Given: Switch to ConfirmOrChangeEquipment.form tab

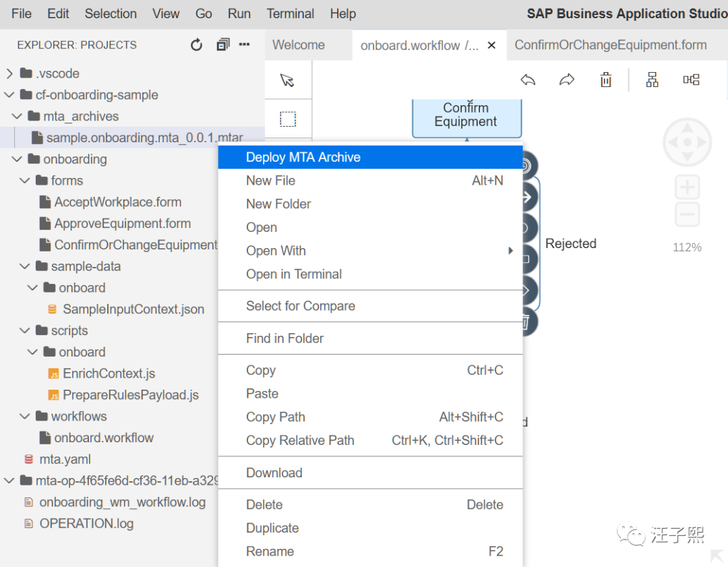Looking at the screenshot, I should [610, 45].
